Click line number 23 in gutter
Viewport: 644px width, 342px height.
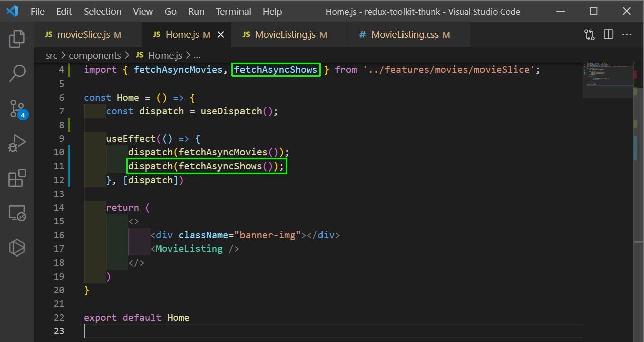click(59, 331)
